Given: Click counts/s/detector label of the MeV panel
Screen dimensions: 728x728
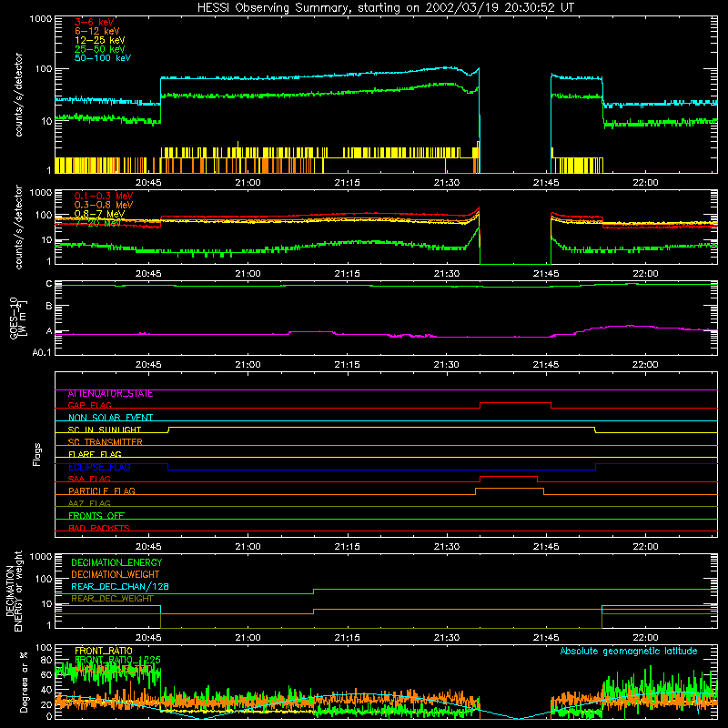Looking at the screenshot, I should pyautogui.click(x=18, y=227).
